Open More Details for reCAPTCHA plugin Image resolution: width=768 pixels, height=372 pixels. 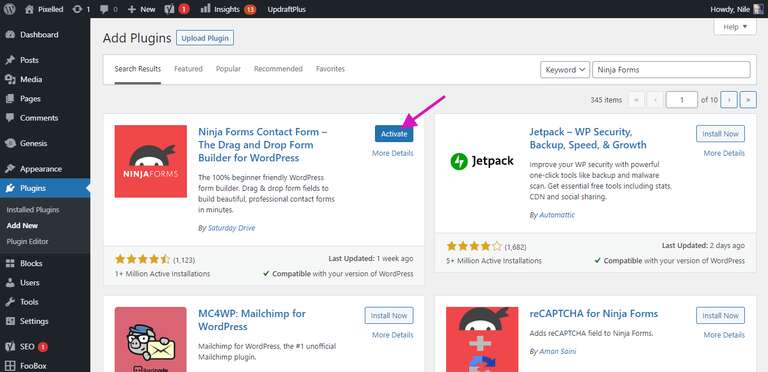click(x=724, y=335)
